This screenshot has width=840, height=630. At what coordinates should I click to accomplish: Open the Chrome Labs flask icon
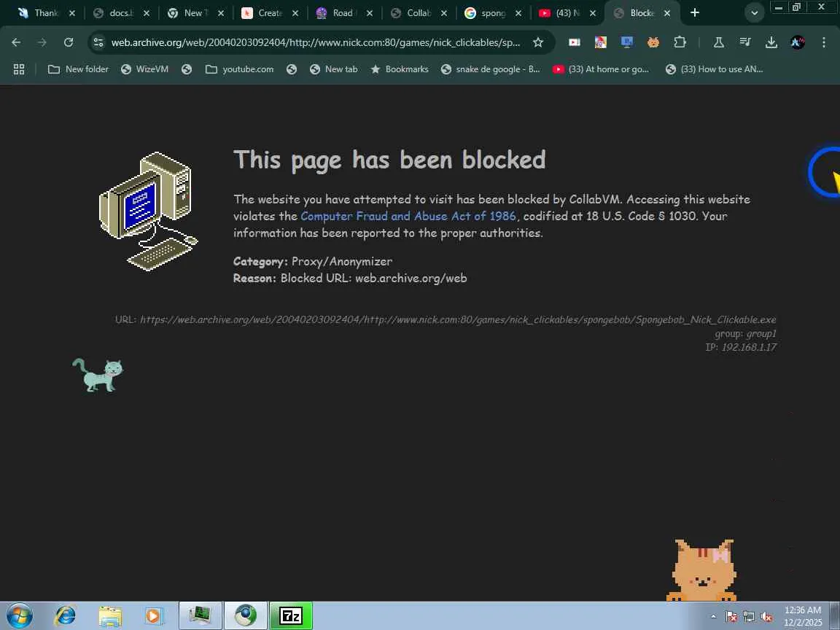tap(718, 42)
